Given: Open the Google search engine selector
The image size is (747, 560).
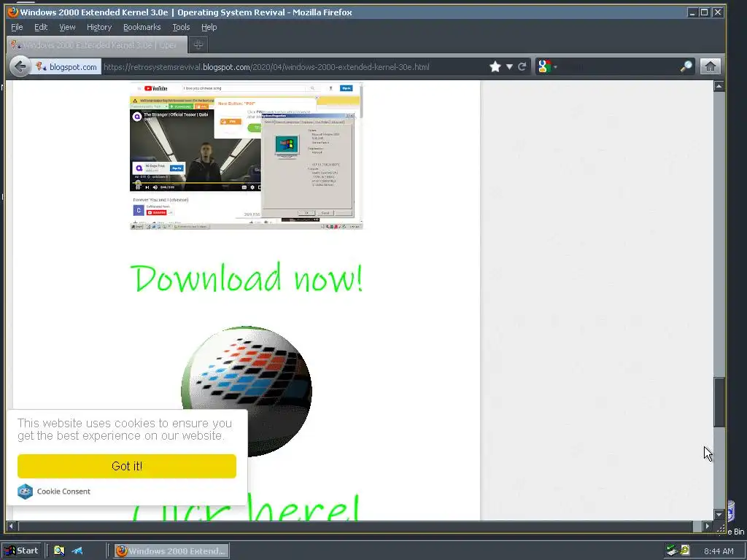Looking at the screenshot, I should [547, 66].
